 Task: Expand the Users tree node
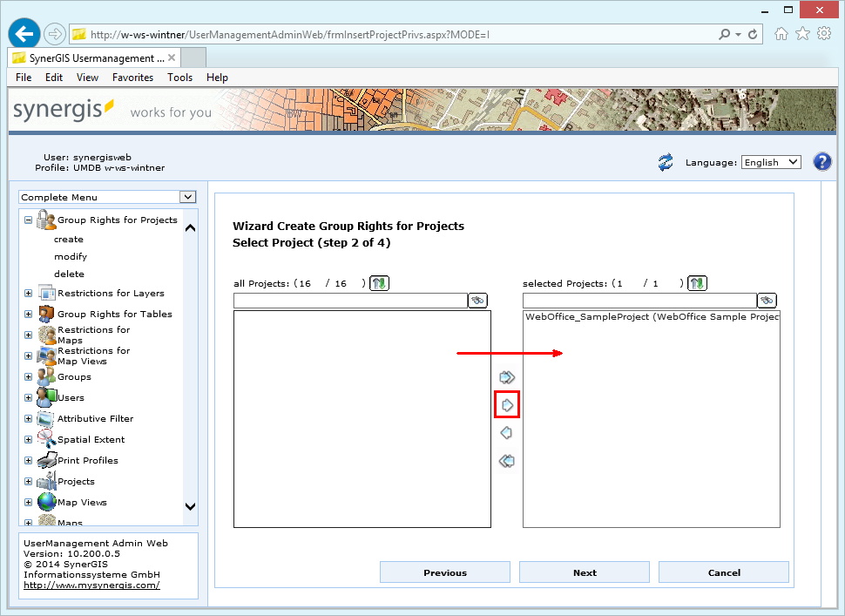click(27, 397)
